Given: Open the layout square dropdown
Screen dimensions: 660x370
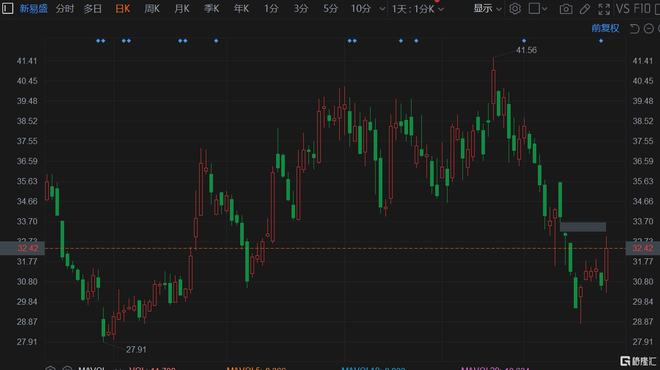Looking at the screenshot, I should pos(538,8).
